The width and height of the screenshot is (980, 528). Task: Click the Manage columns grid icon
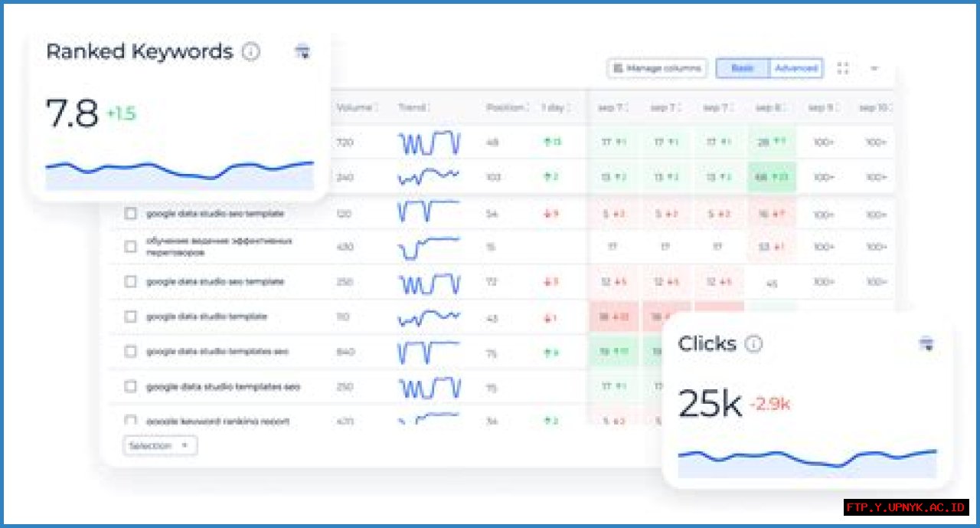(x=617, y=67)
